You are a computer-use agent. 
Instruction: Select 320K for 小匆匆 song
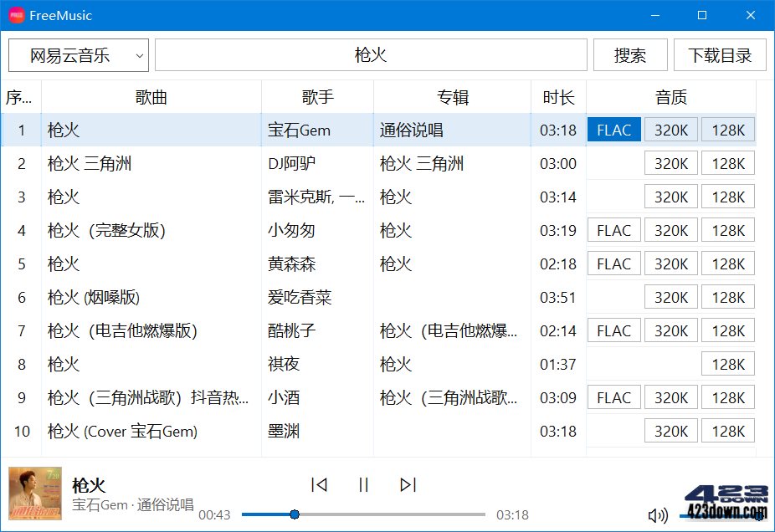[670, 230]
